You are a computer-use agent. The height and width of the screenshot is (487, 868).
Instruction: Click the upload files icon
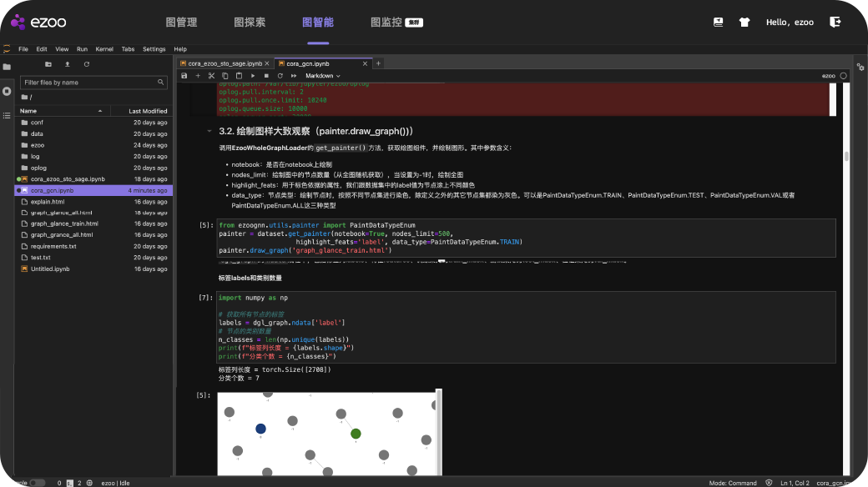pos(68,64)
